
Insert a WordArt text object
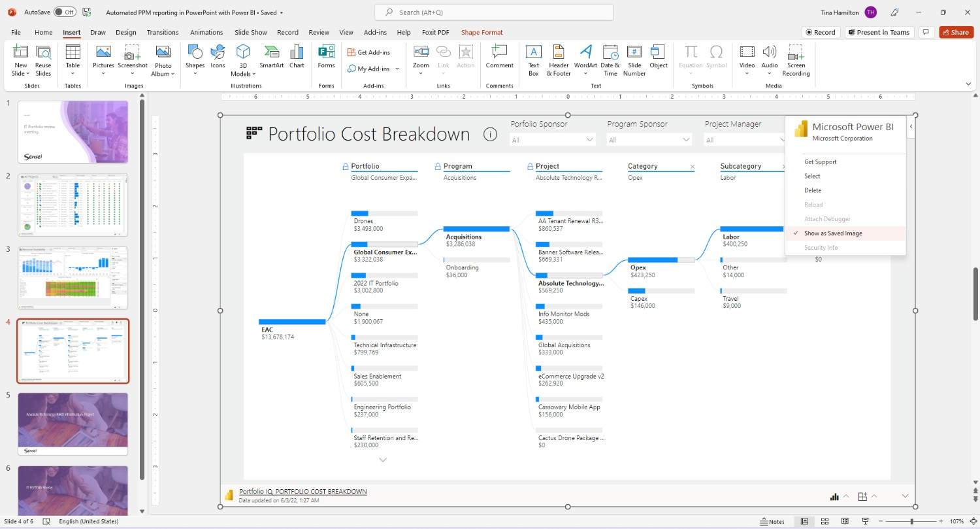pyautogui.click(x=585, y=58)
